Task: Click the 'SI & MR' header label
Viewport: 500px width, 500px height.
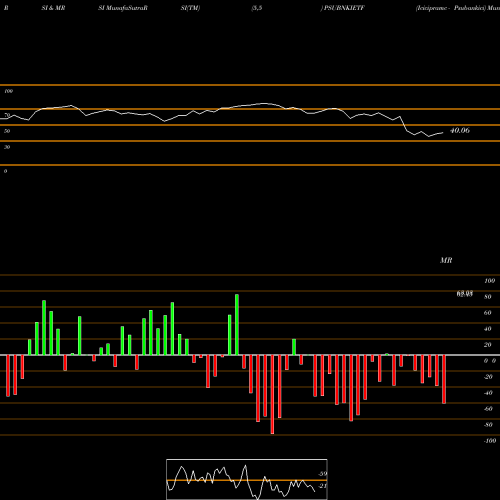Action: [x=53, y=8]
